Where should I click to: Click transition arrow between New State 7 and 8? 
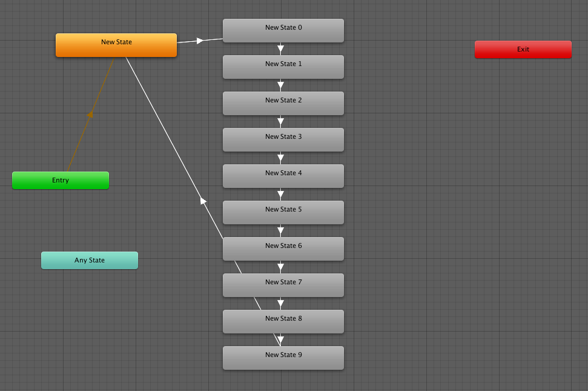tap(280, 304)
